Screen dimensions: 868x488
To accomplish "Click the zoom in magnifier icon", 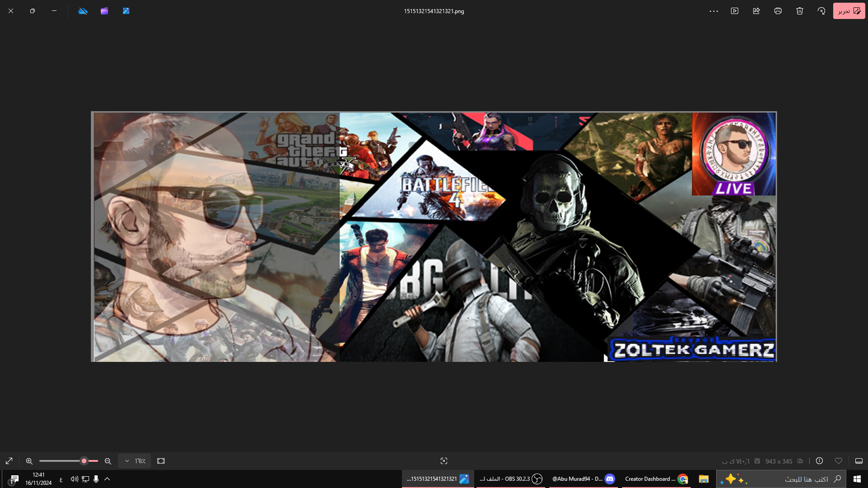I will [x=29, y=461].
